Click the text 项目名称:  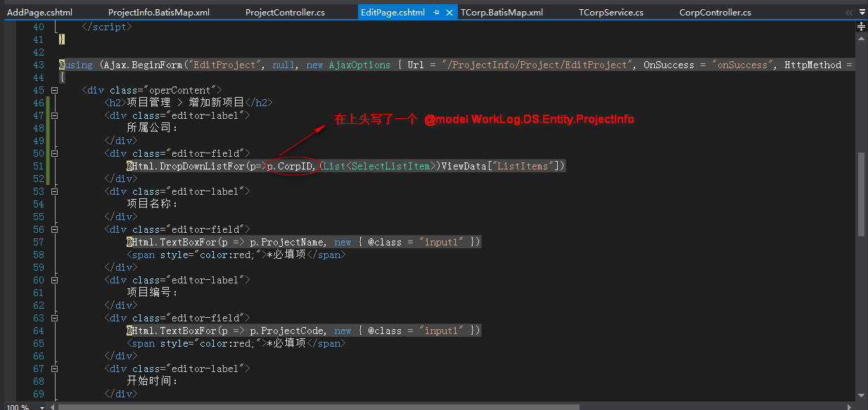(153, 204)
